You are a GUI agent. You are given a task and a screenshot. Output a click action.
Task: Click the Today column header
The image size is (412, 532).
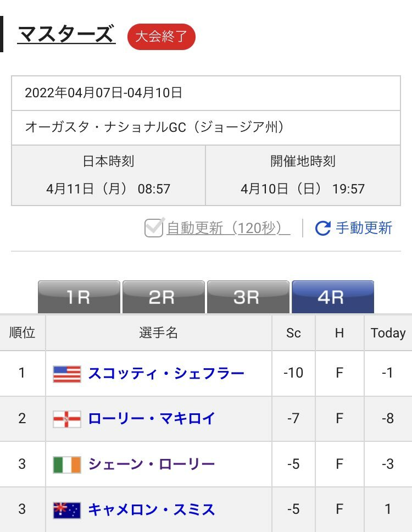[x=388, y=333]
